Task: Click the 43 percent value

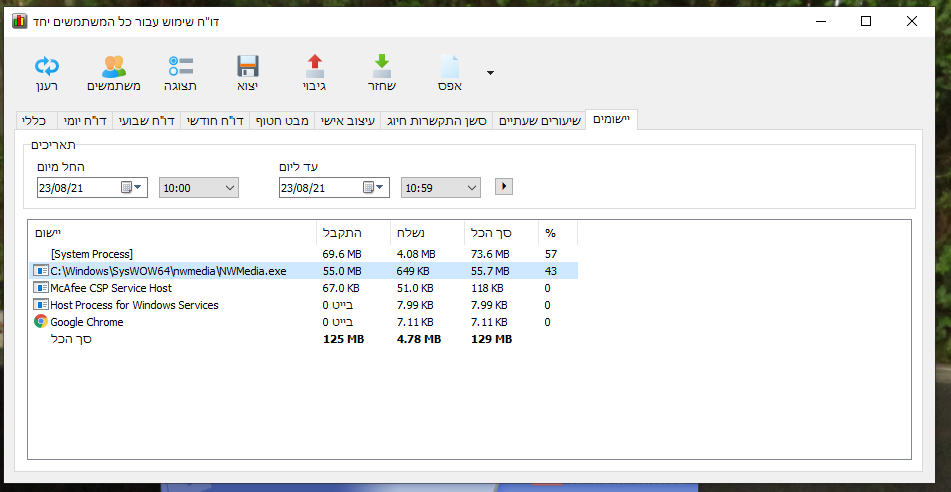Action: click(x=551, y=271)
